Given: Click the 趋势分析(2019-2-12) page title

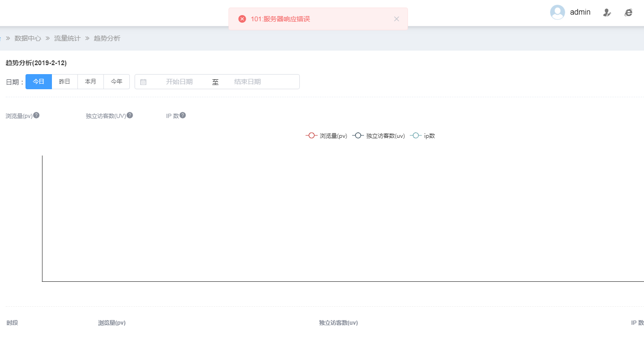Looking at the screenshot, I should click(36, 63).
